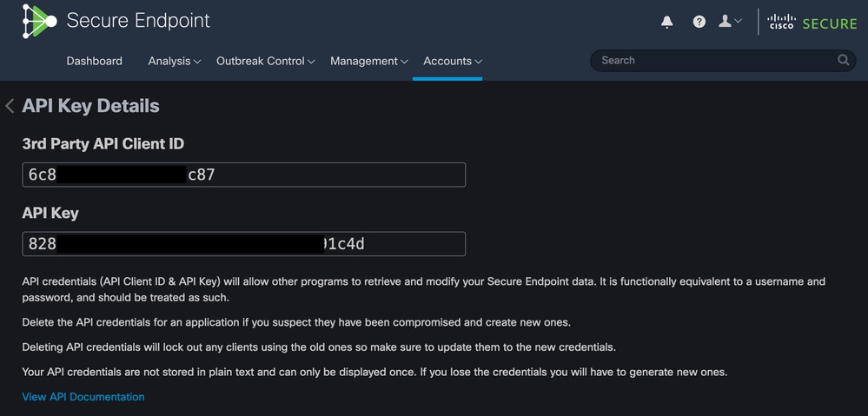Image resolution: width=868 pixels, height=416 pixels.
Task: Select the API Key value field
Action: [243, 243]
